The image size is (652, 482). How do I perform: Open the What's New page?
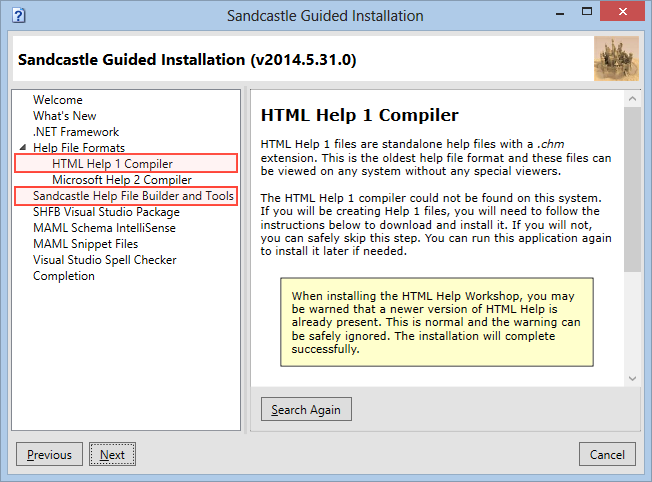64,116
